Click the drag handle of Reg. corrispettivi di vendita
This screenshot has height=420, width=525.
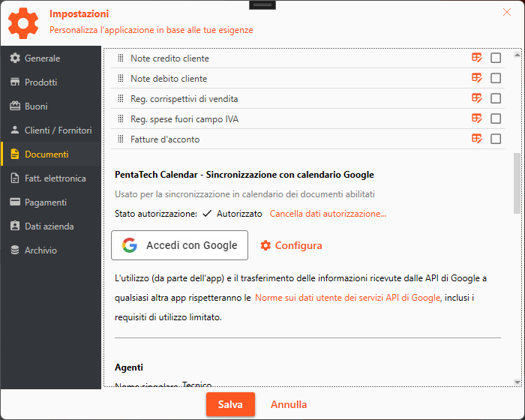coord(121,98)
